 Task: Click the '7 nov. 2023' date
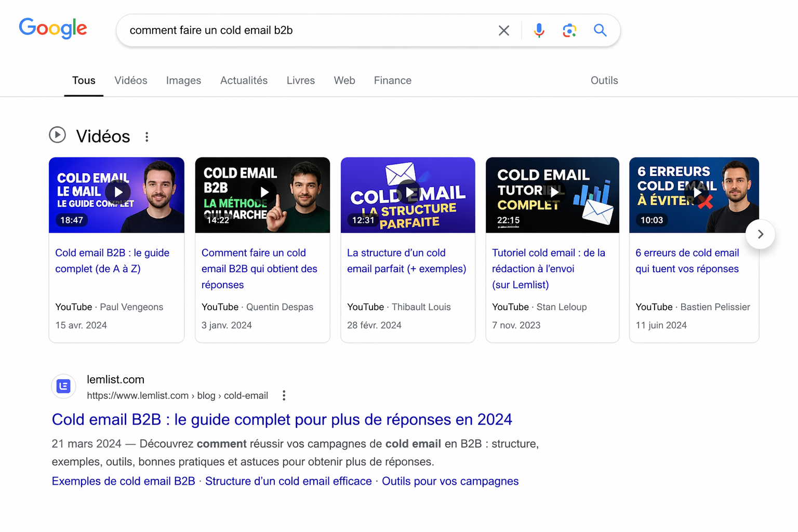pyautogui.click(x=516, y=325)
